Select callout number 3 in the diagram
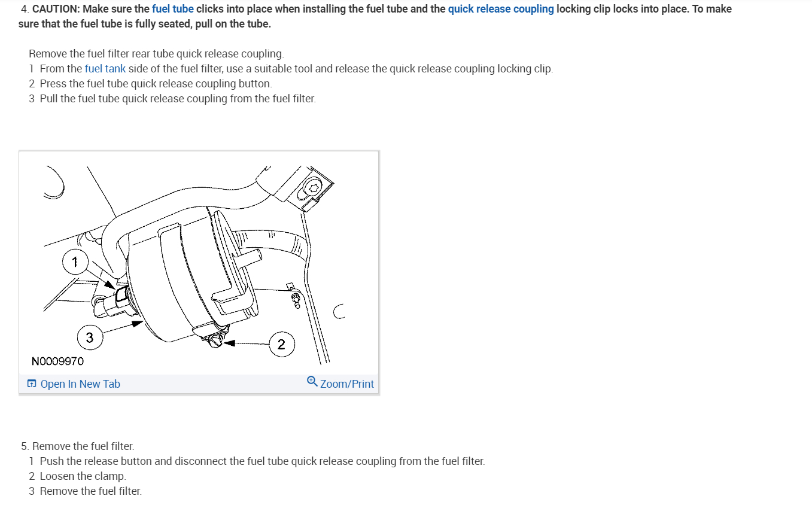The width and height of the screenshot is (812, 505). coord(89,338)
